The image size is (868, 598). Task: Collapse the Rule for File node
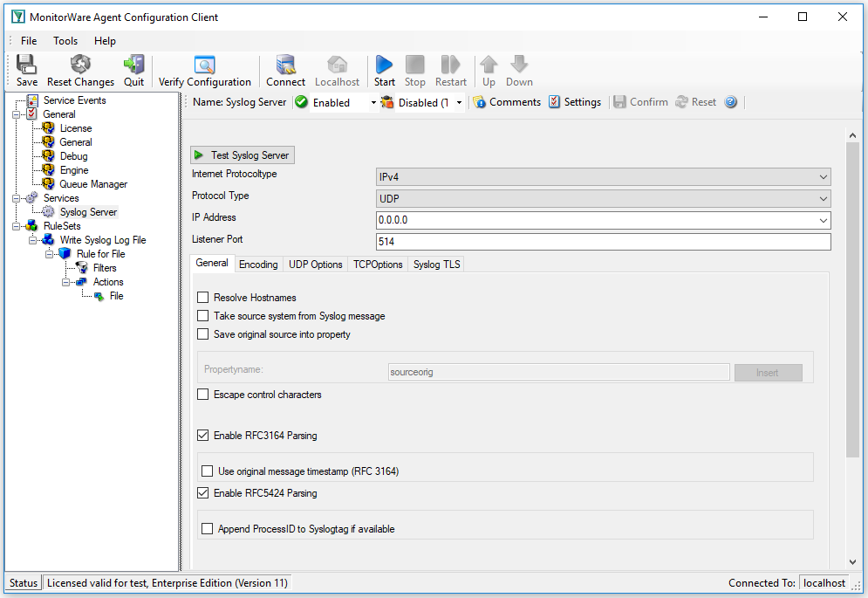pyautogui.click(x=49, y=254)
